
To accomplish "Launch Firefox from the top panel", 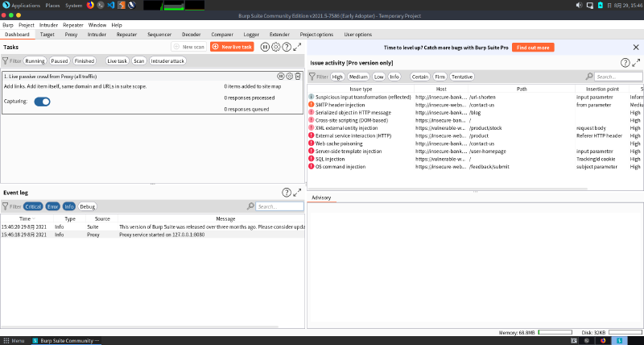I will [x=90, y=6].
